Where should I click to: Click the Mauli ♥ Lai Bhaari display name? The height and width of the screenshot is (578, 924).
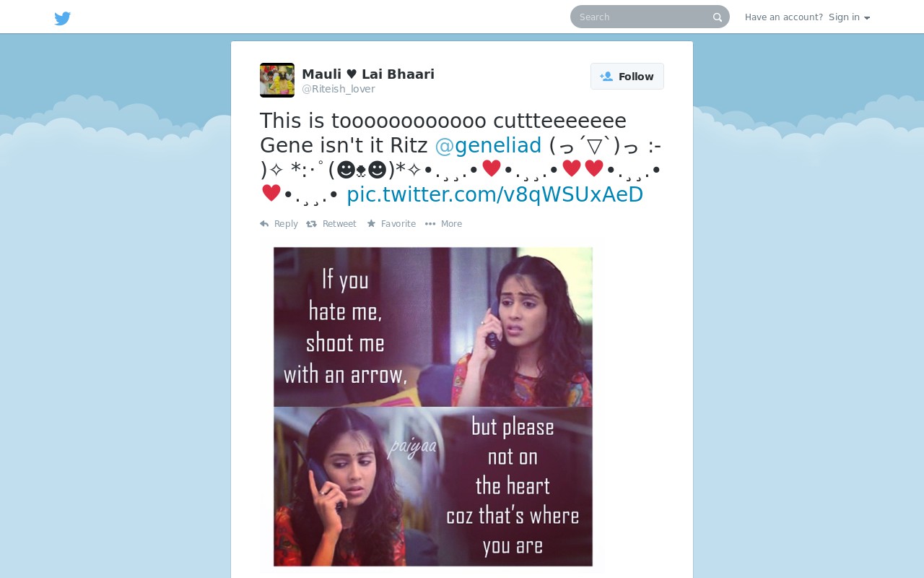pyautogui.click(x=368, y=74)
